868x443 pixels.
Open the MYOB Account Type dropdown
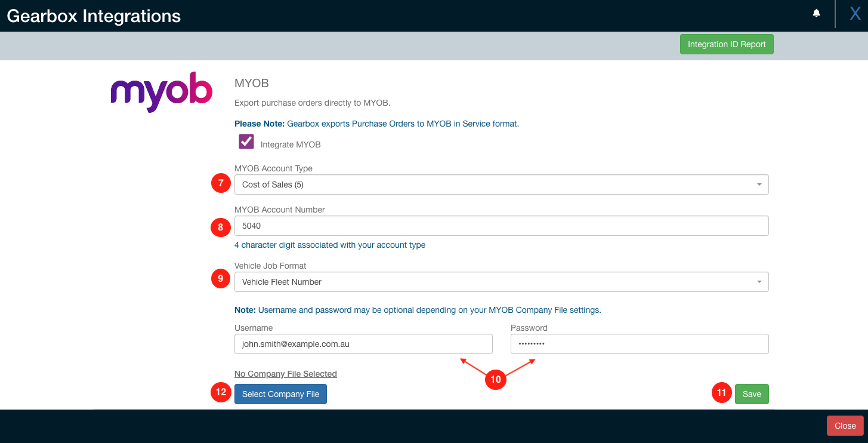point(501,184)
